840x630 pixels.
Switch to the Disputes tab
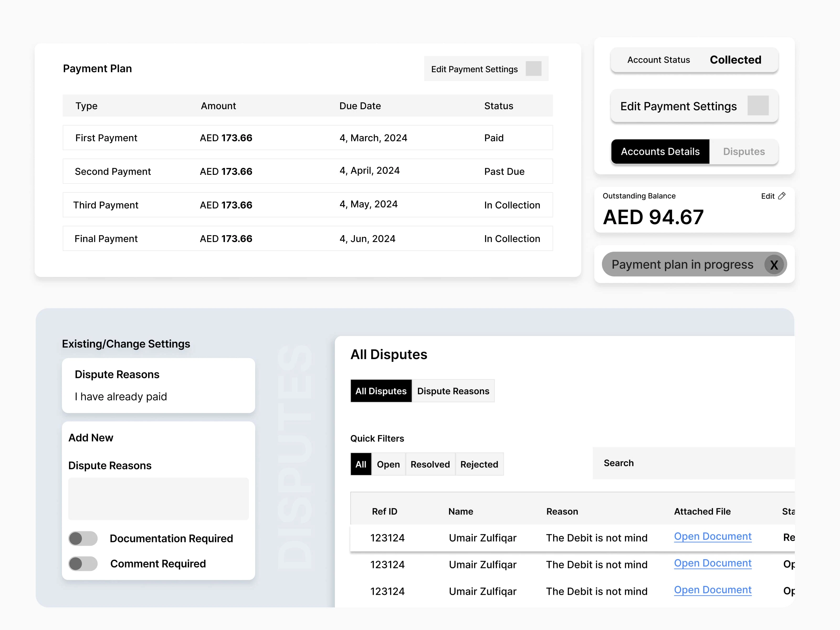(x=744, y=151)
